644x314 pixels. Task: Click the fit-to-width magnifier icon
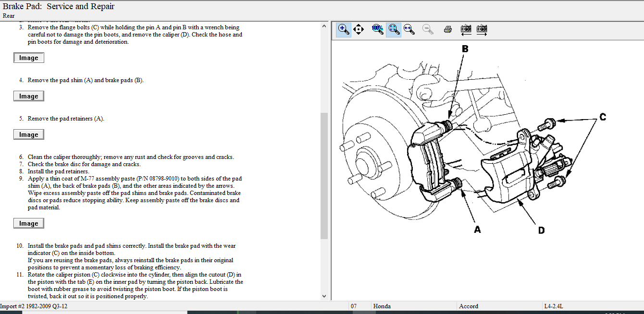[409, 29]
